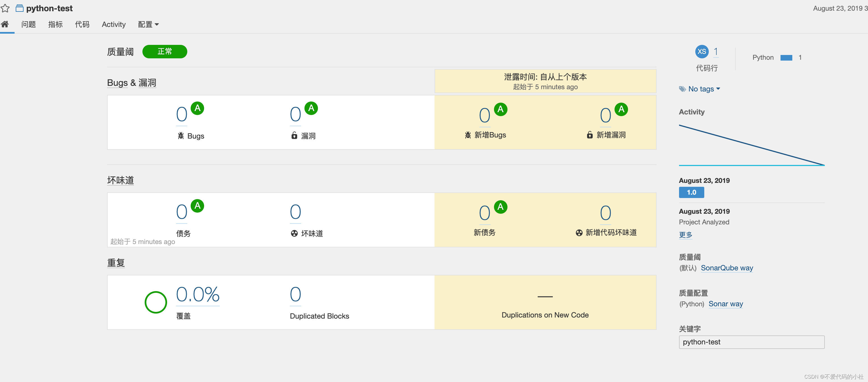Open the 更多 activity link

click(x=685, y=235)
